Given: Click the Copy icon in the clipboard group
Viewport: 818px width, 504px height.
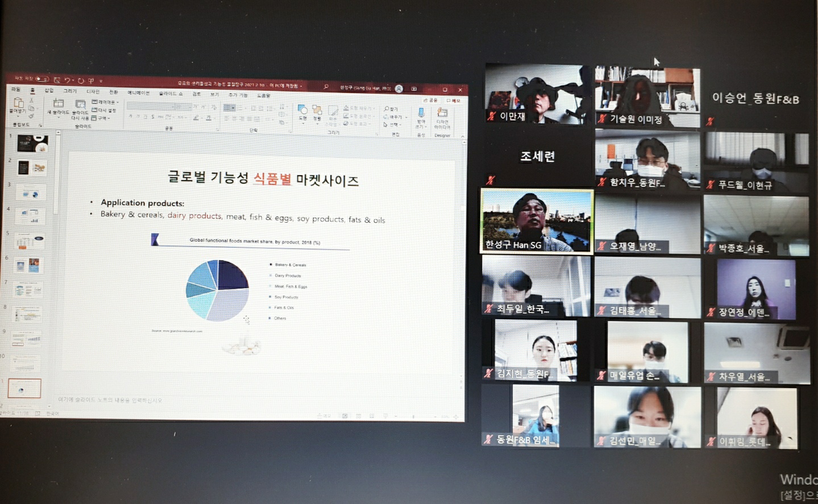Looking at the screenshot, I should [x=31, y=108].
